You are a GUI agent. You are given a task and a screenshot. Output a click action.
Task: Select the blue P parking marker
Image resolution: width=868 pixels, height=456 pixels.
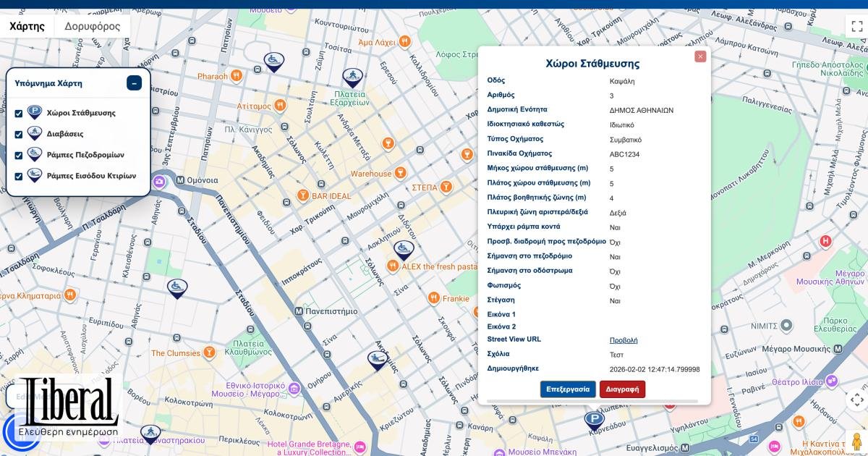[595, 421]
